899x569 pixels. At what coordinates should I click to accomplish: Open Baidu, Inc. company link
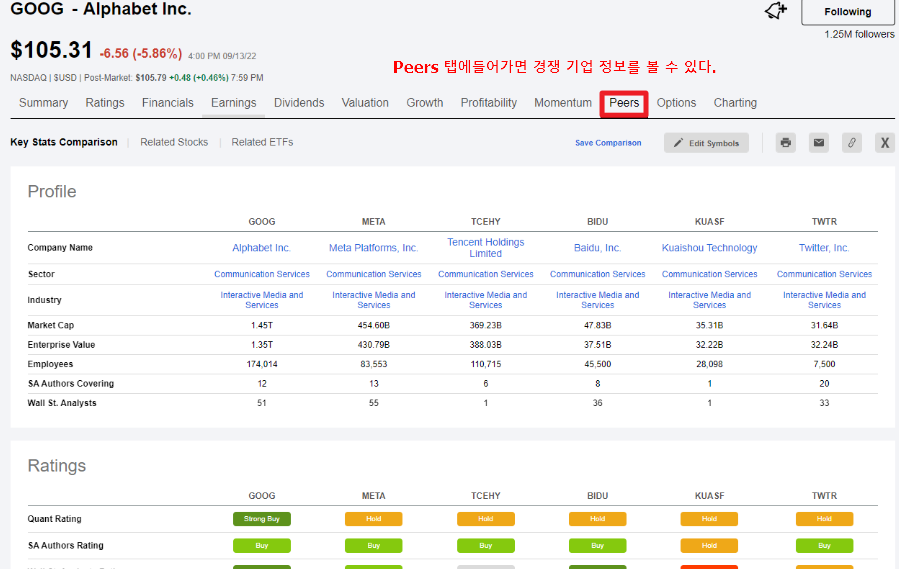597,248
